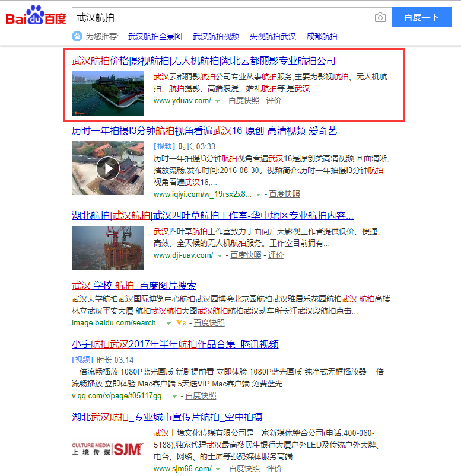Open 百度快照 for image.baidu.com result
This screenshot has width=461, height=476.
point(209,322)
